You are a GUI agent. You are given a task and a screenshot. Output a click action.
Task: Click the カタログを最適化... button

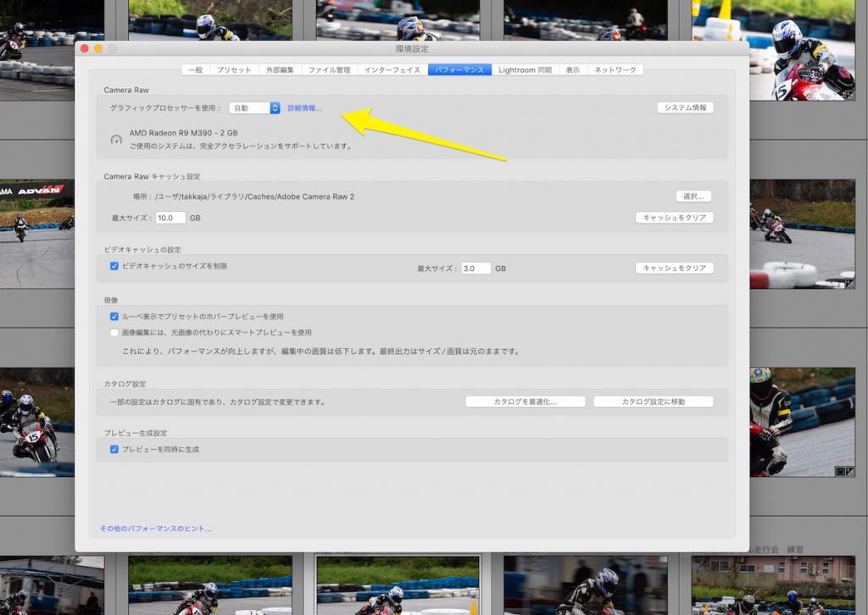tap(525, 402)
